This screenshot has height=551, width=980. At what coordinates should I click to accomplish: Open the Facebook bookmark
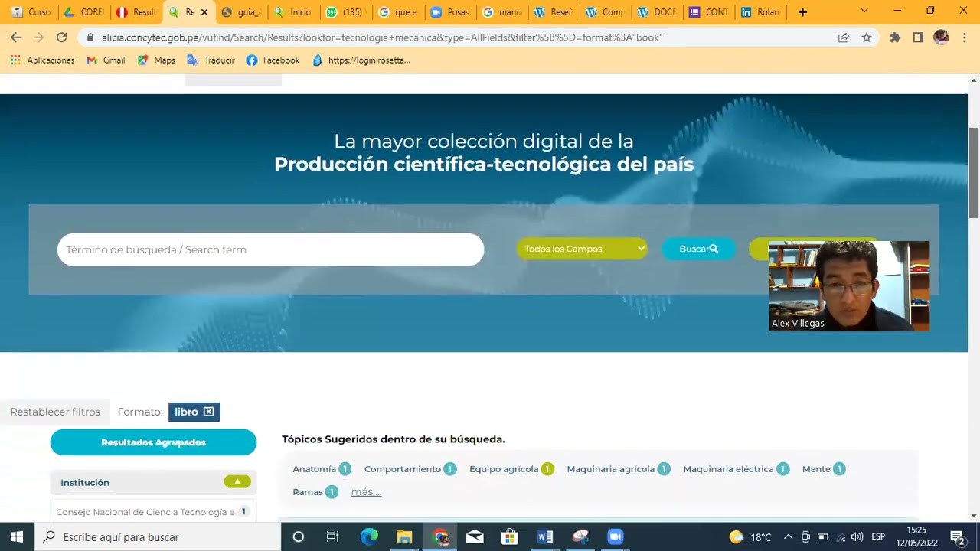pos(273,60)
